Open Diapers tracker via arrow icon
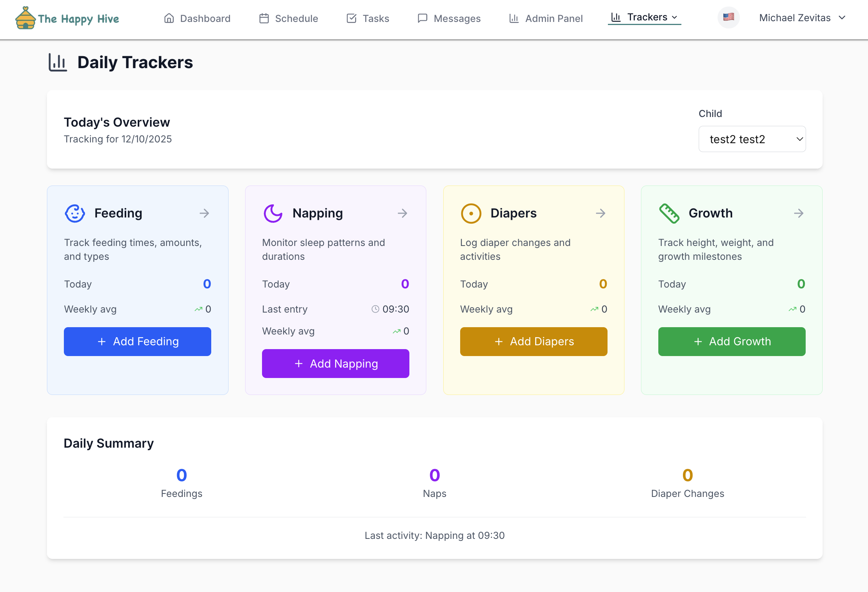The height and width of the screenshot is (592, 868). tap(601, 213)
